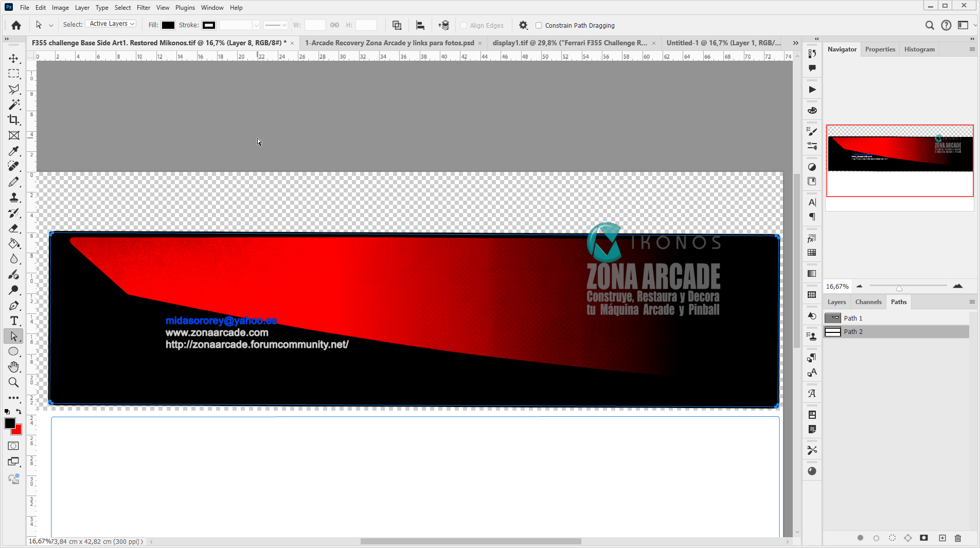Open the path operations menu

(397, 25)
